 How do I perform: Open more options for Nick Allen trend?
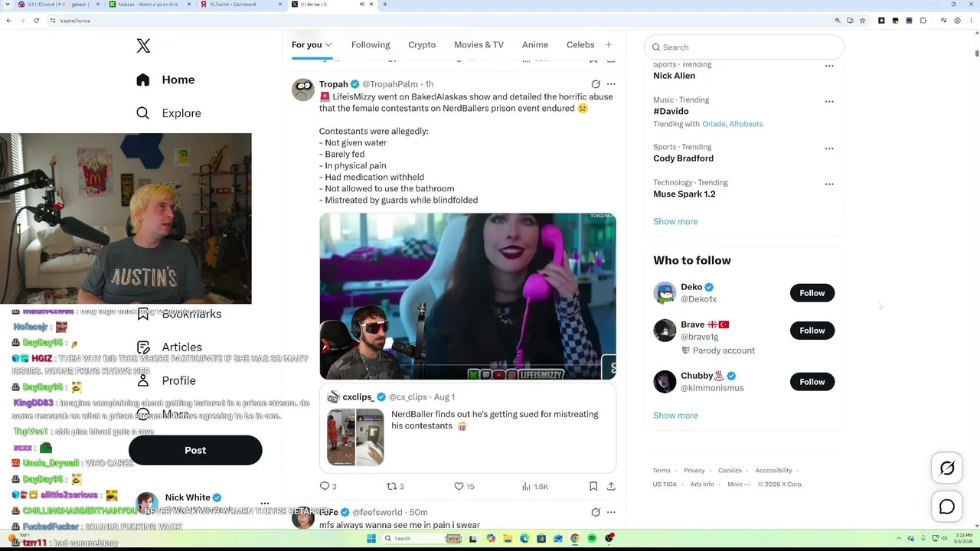tap(829, 67)
